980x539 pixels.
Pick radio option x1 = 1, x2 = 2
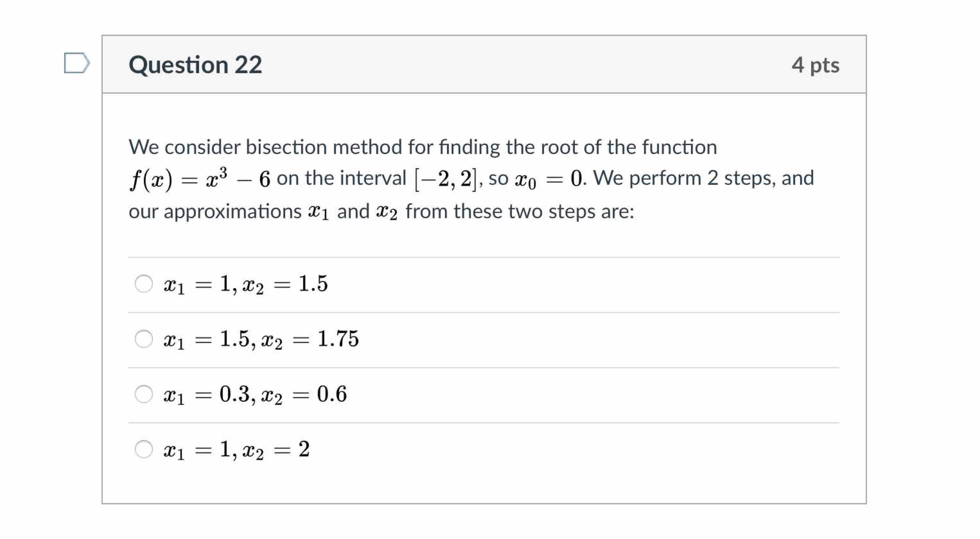(x=144, y=449)
